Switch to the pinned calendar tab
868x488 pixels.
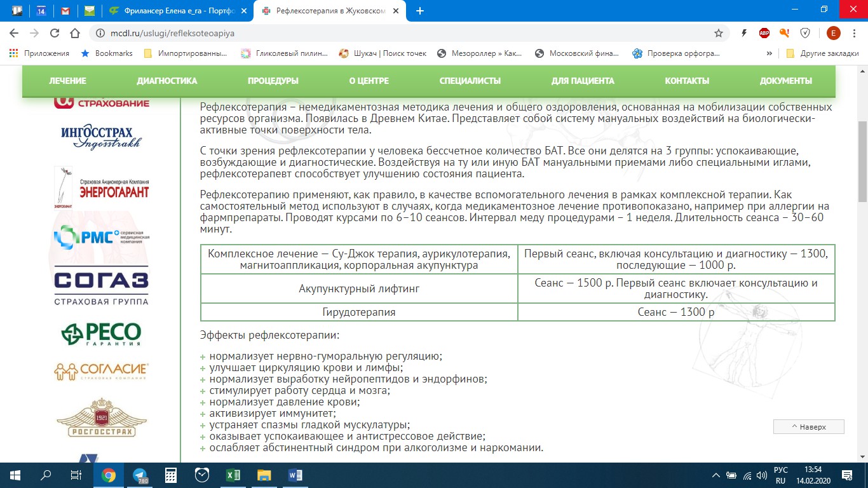(41, 11)
